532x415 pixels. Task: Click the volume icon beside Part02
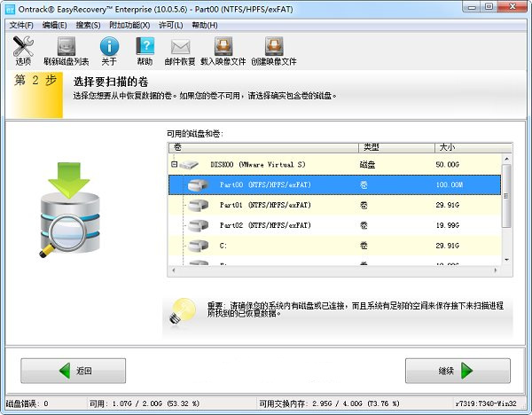point(198,225)
